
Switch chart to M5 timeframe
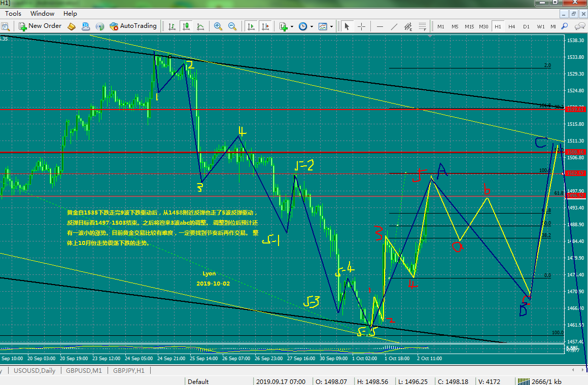[x=455, y=26]
